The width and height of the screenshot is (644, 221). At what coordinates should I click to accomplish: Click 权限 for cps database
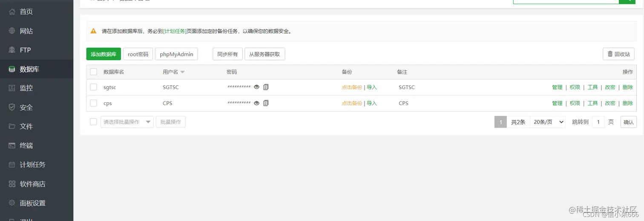pos(575,103)
